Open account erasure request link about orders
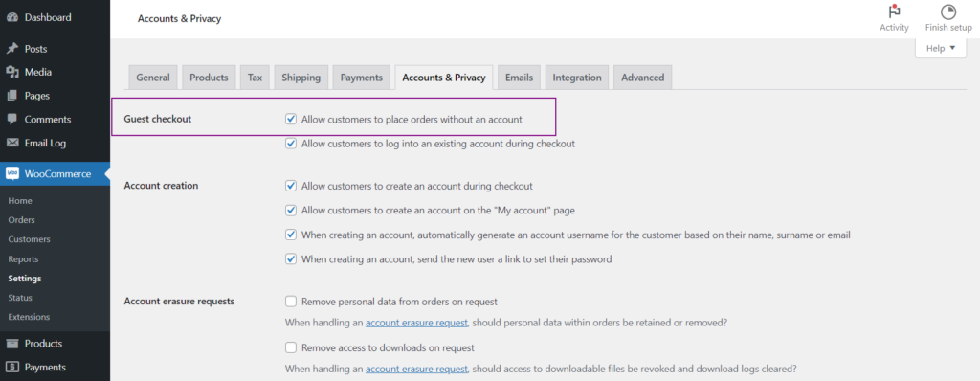The width and height of the screenshot is (980, 381). pos(416,323)
